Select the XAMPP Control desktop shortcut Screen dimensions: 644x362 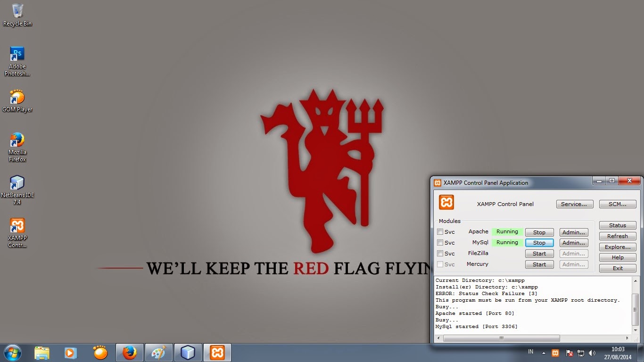[x=17, y=233]
